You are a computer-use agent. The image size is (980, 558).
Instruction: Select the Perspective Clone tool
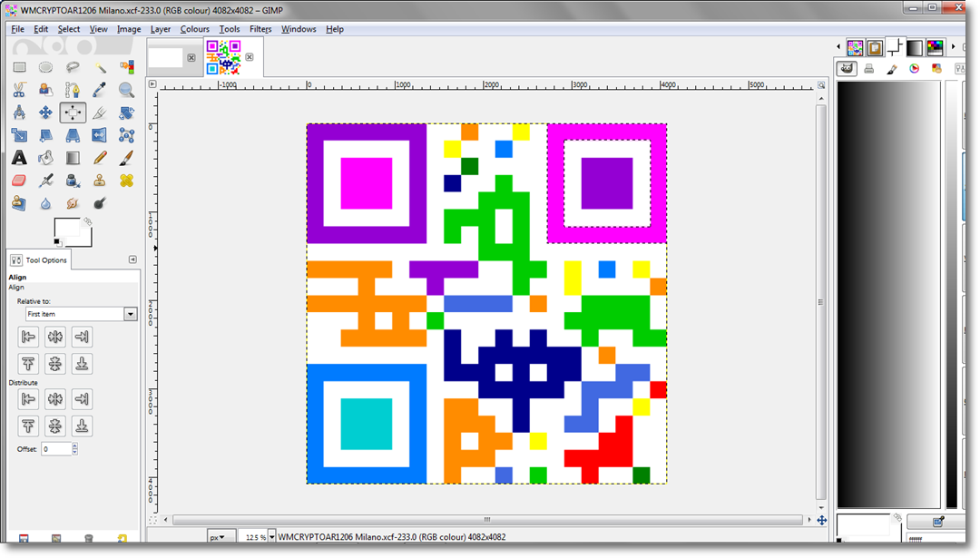coord(19,203)
